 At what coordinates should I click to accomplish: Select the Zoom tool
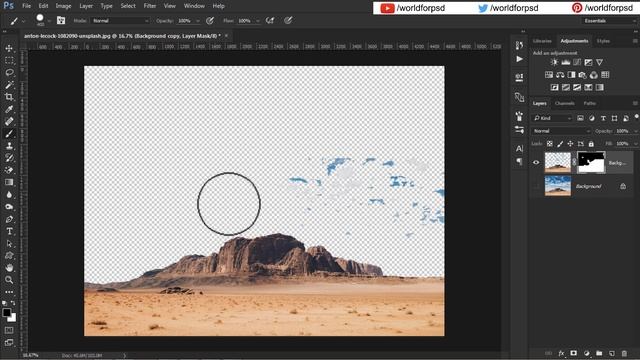tap(9, 280)
